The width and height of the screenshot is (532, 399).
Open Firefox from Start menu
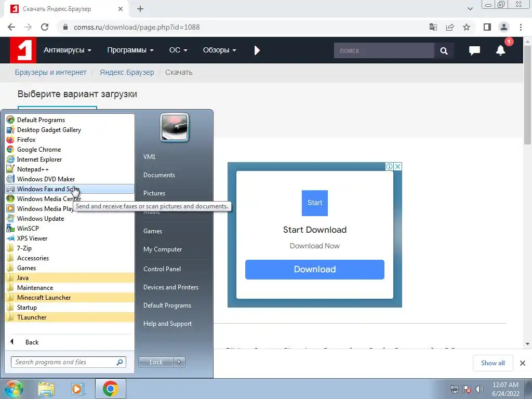tap(70, 139)
